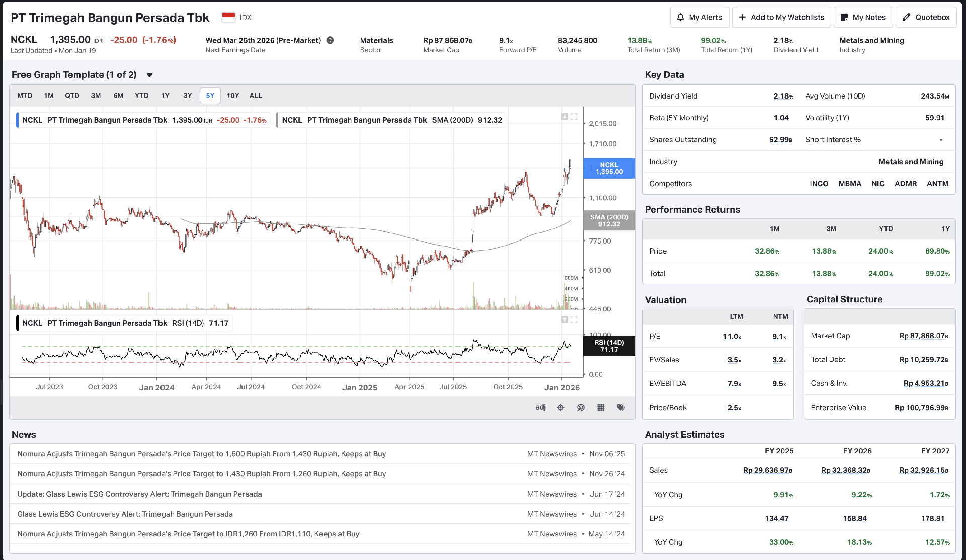Open the INCO competitor link
966x560 pixels.
tap(819, 184)
